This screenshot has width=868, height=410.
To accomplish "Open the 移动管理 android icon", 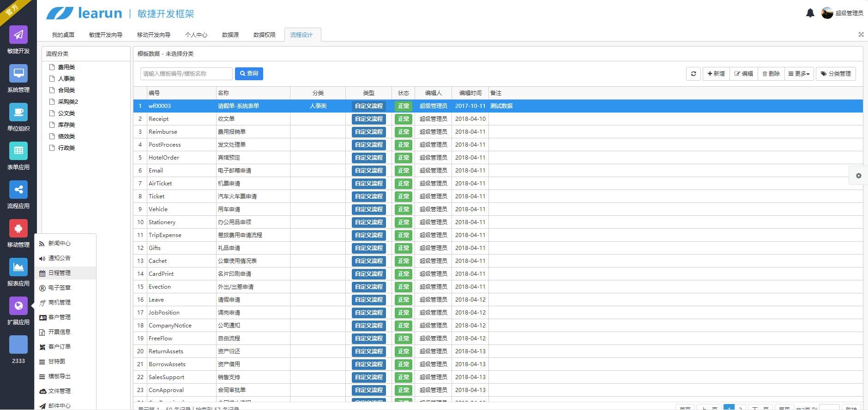I will click(x=18, y=228).
